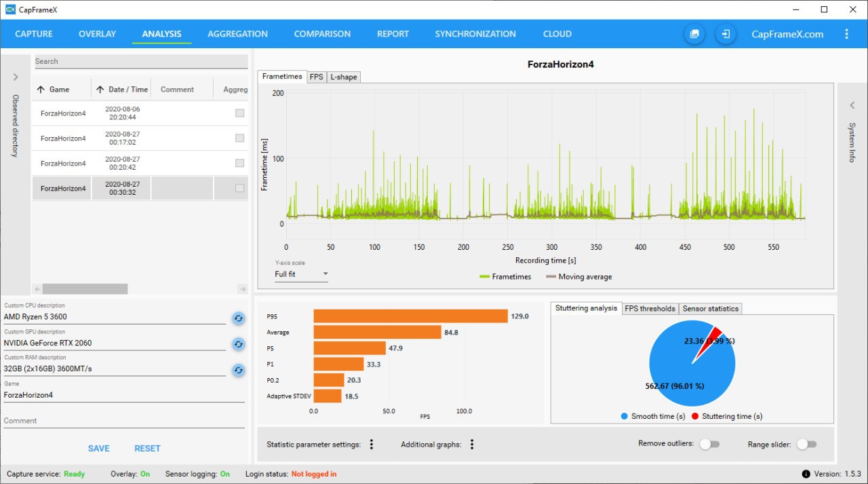Select the Frametimes graph tab
This screenshot has width=868, height=484.
282,77
